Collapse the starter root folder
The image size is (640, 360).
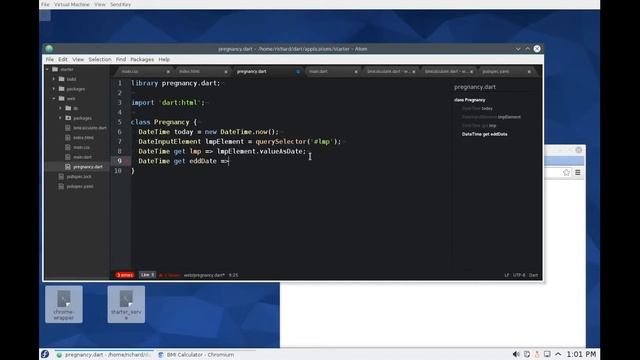[x=47, y=69]
